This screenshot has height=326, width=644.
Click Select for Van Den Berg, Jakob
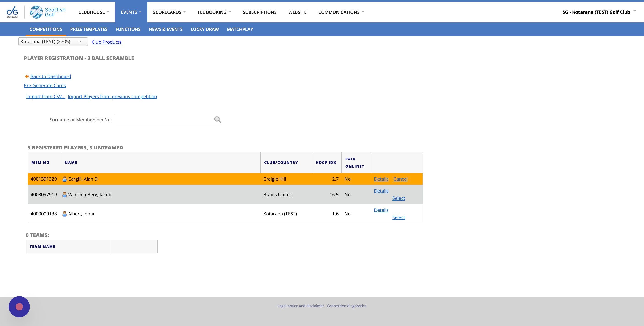tap(398, 198)
